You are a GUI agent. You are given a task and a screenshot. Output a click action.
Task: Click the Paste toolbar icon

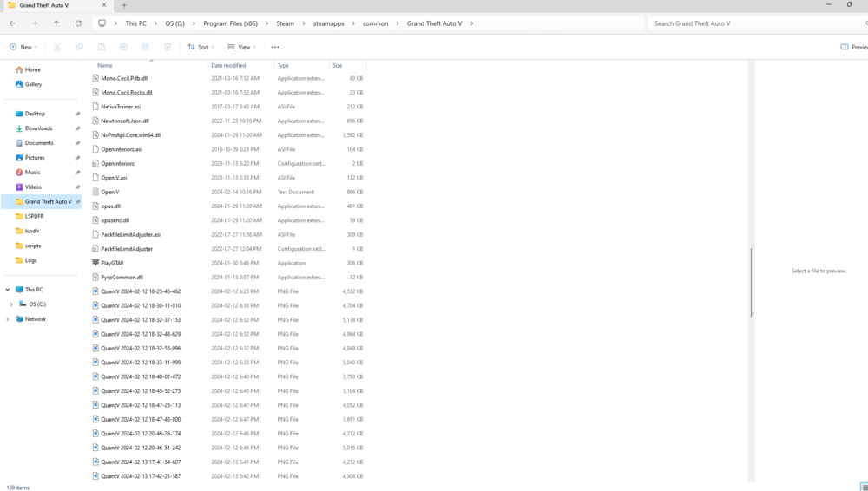tap(102, 47)
